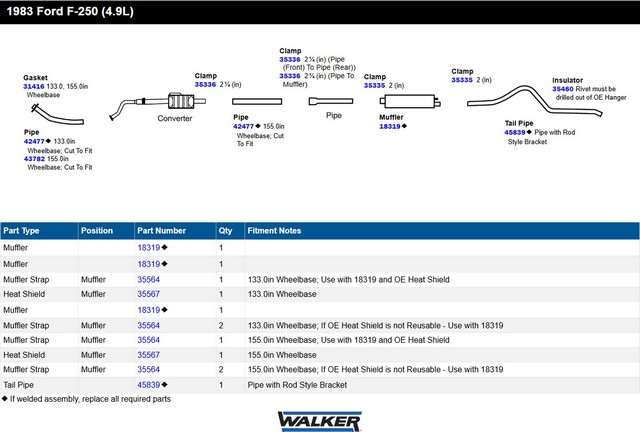Open 35564 for 155.0in not Reusable row
Viewport: 640px width, 432px height.
(149, 370)
